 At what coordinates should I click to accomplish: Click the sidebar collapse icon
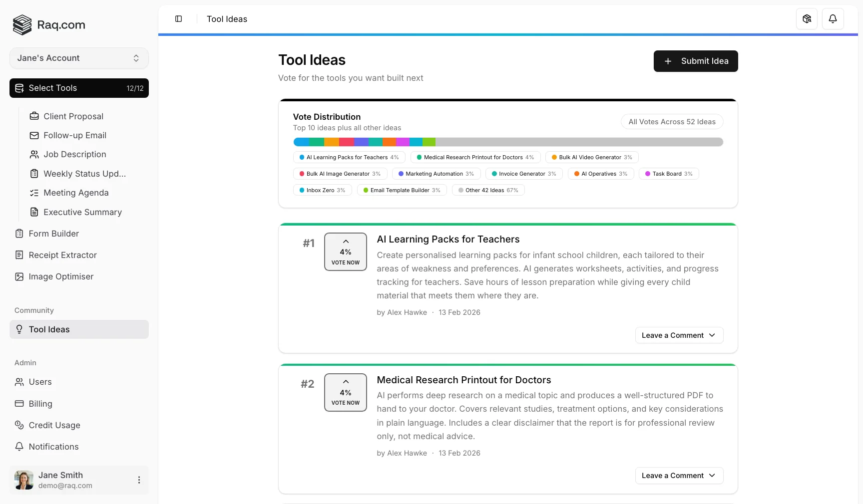(x=178, y=19)
